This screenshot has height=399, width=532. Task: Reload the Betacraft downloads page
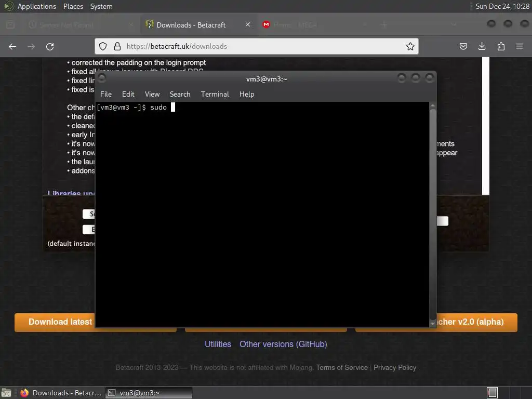pyautogui.click(x=50, y=46)
